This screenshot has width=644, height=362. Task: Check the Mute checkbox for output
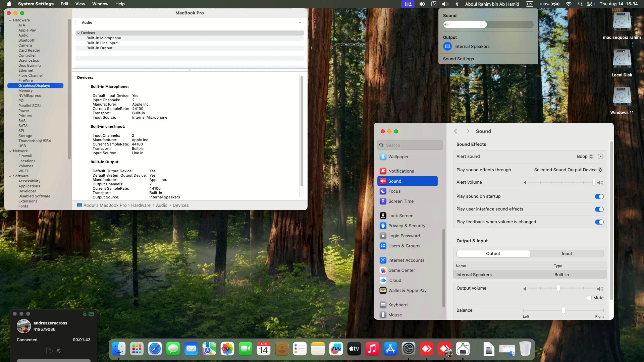(x=589, y=298)
